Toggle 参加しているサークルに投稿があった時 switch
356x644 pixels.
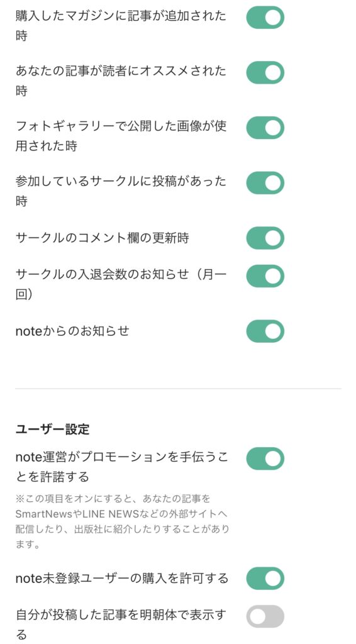[265, 183]
